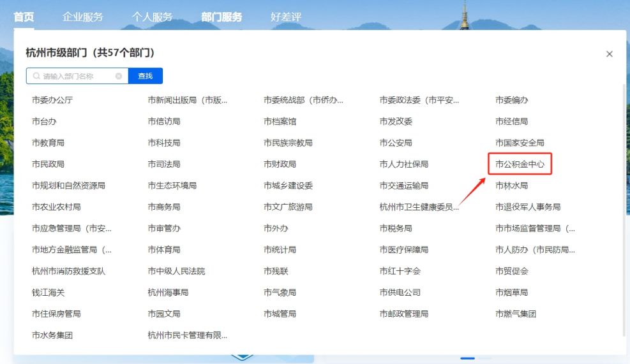Switch to the 企业服务 tab

point(83,17)
